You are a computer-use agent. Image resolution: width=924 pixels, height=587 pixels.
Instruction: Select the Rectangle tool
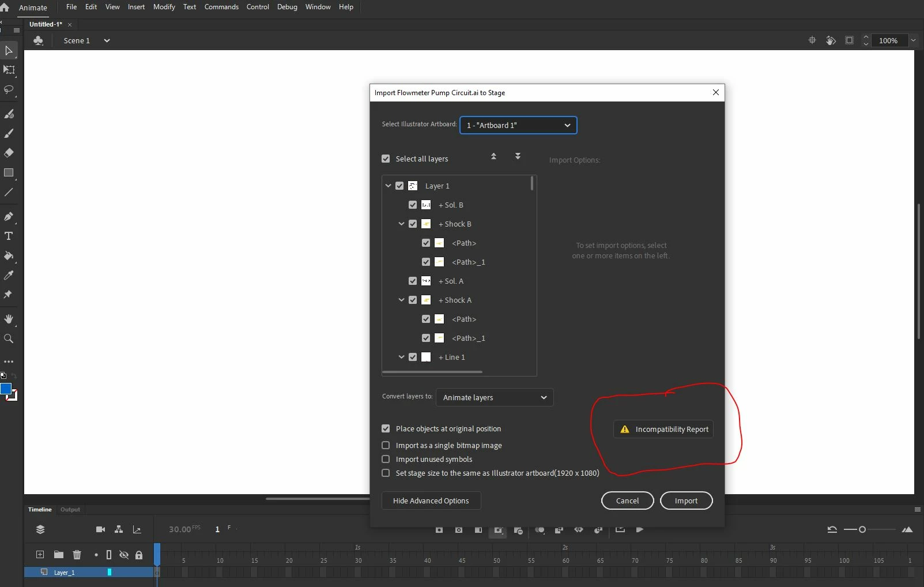click(x=9, y=172)
